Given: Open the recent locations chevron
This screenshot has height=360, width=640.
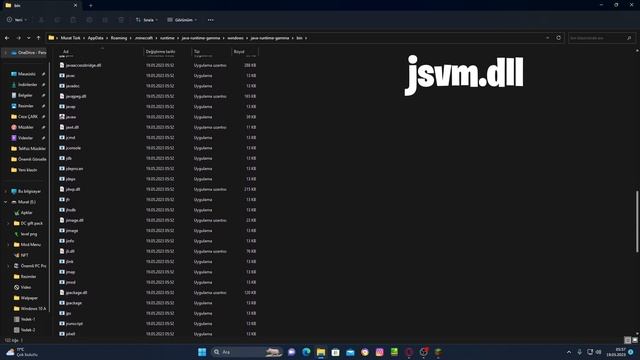Looking at the screenshot, I should click(x=29, y=38).
